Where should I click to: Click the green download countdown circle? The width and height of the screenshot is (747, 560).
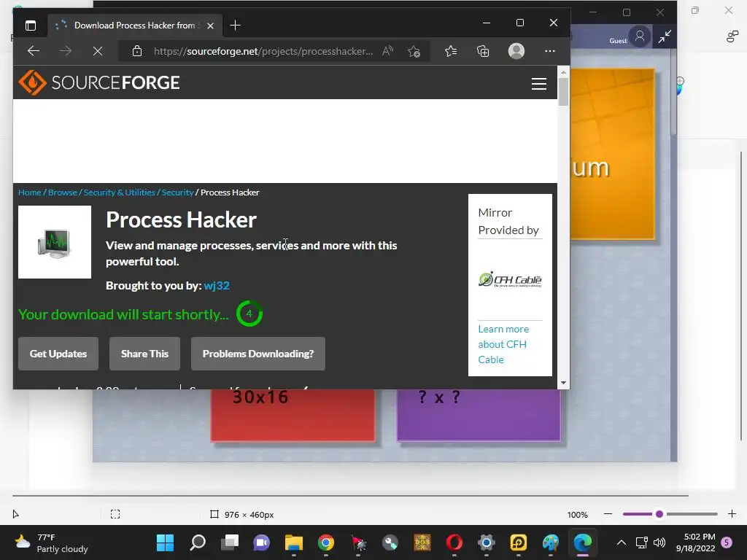249,314
